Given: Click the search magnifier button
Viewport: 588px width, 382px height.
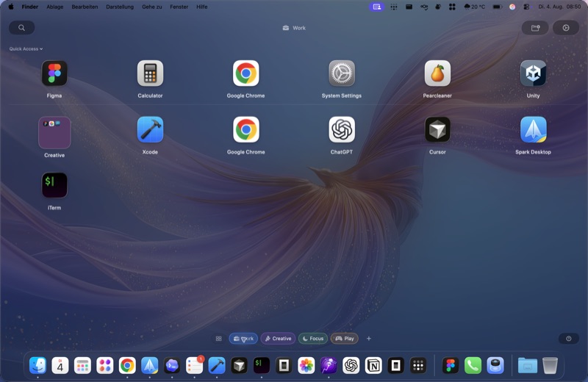Looking at the screenshot, I should 22,28.
